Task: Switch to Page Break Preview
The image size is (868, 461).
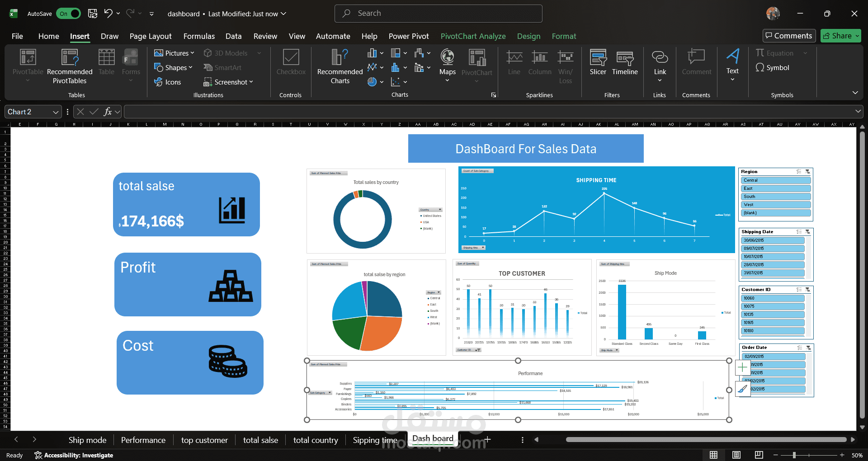Action: tap(759, 455)
